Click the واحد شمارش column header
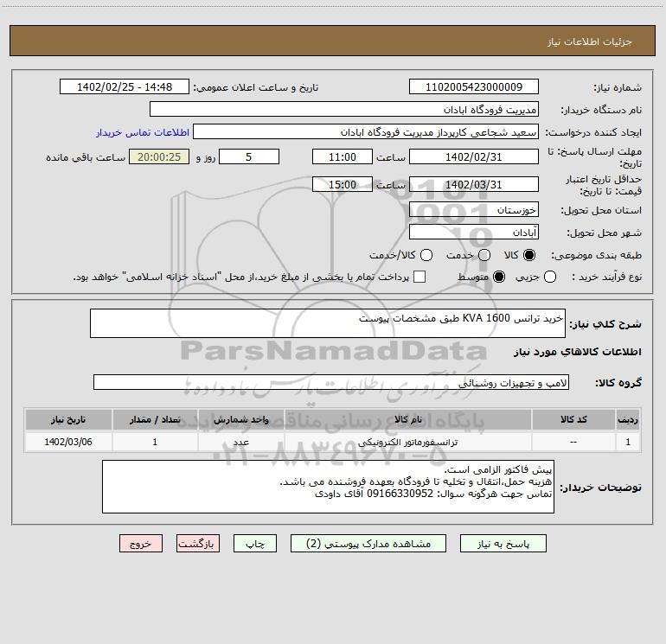 (x=240, y=419)
